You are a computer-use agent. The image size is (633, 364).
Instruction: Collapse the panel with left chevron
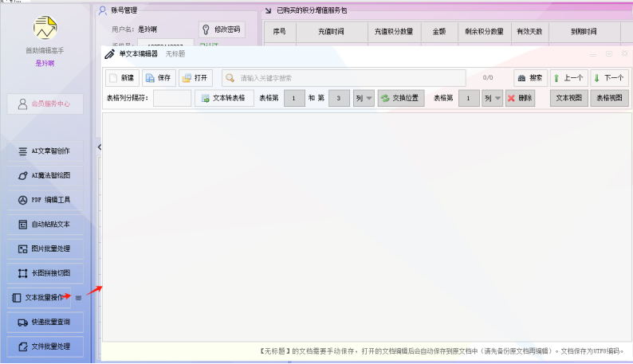pyautogui.click(x=100, y=147)
